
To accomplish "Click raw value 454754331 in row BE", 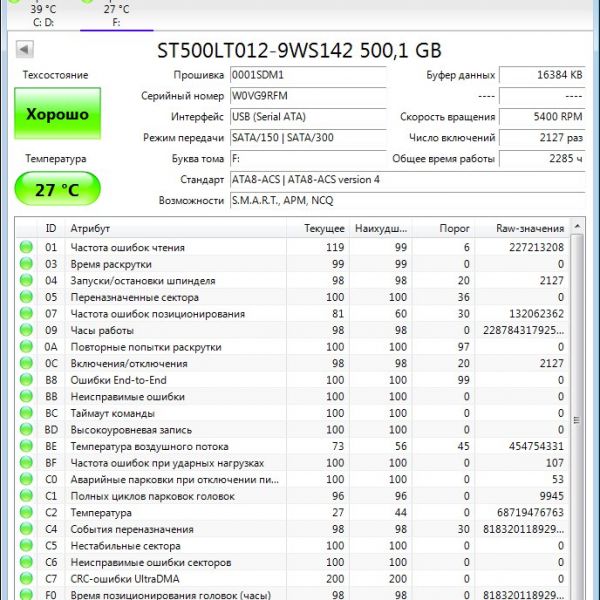I will [536, 446].
